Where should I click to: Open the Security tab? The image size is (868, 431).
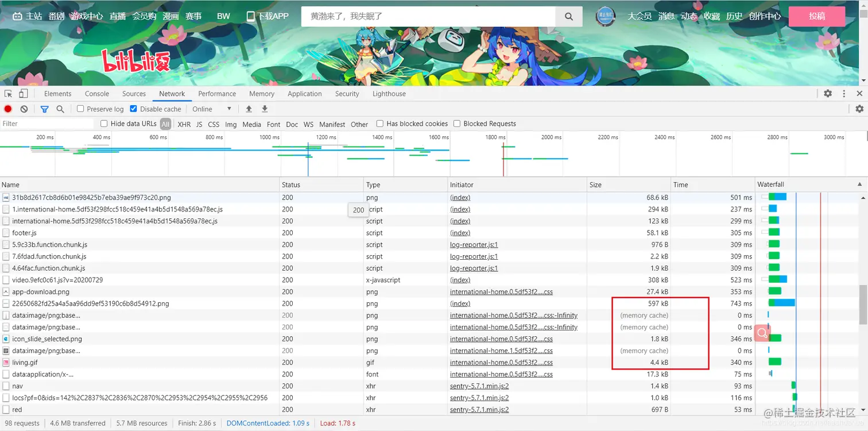coord(347,94)
